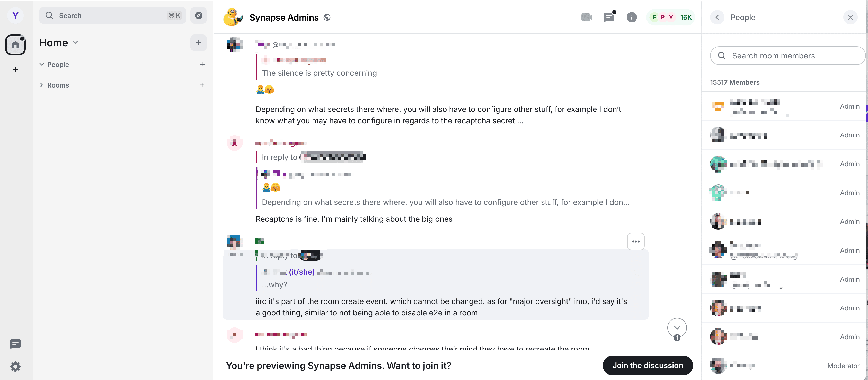
Task: Click the Home space icon
Action: point(15,45)
